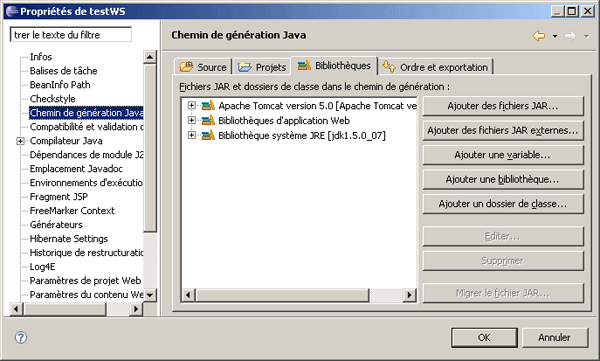Click the Apache Tomcat library icon
Viewport: 600px width, 361px height.
click(208, 106)
